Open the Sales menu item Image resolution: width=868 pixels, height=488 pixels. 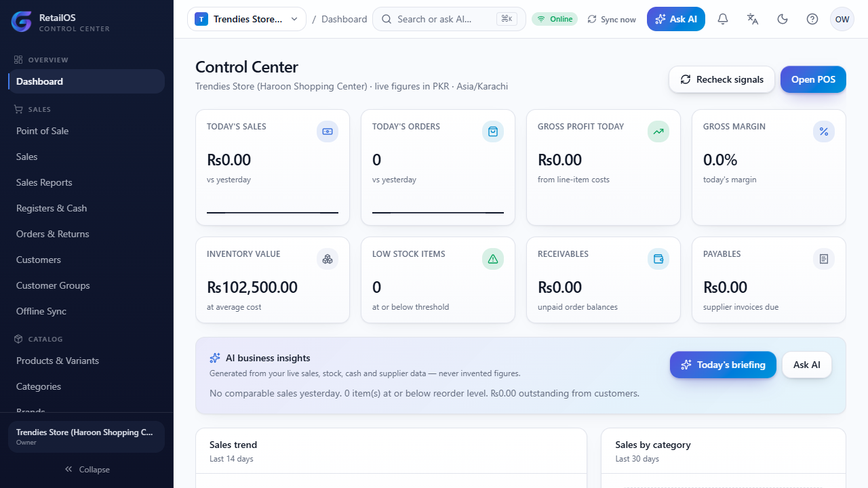86,157
